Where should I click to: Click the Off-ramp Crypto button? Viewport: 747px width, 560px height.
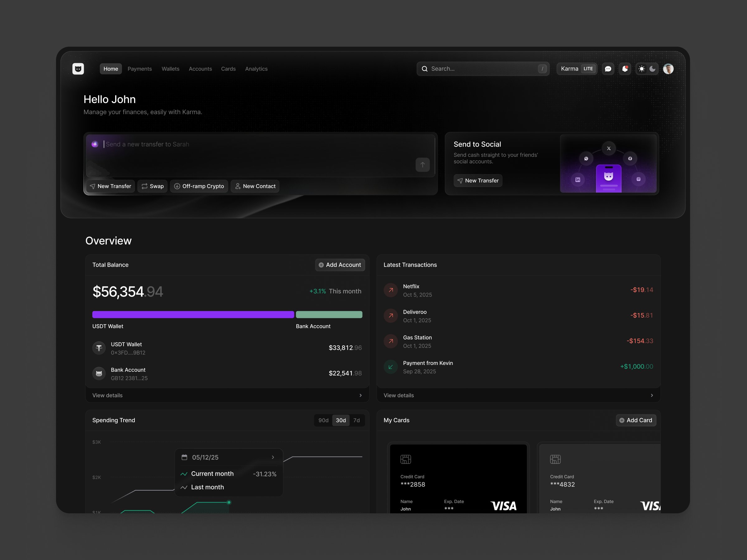(199, 186)
